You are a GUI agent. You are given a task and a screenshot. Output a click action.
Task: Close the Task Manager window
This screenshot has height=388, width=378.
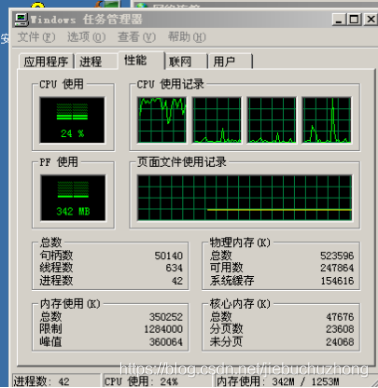(370, 20)
